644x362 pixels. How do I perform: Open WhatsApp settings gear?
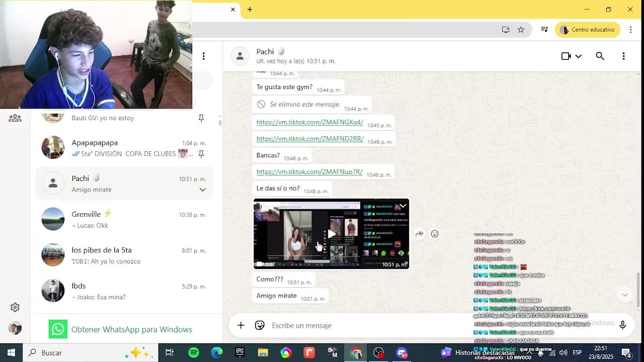pos(15,307)
